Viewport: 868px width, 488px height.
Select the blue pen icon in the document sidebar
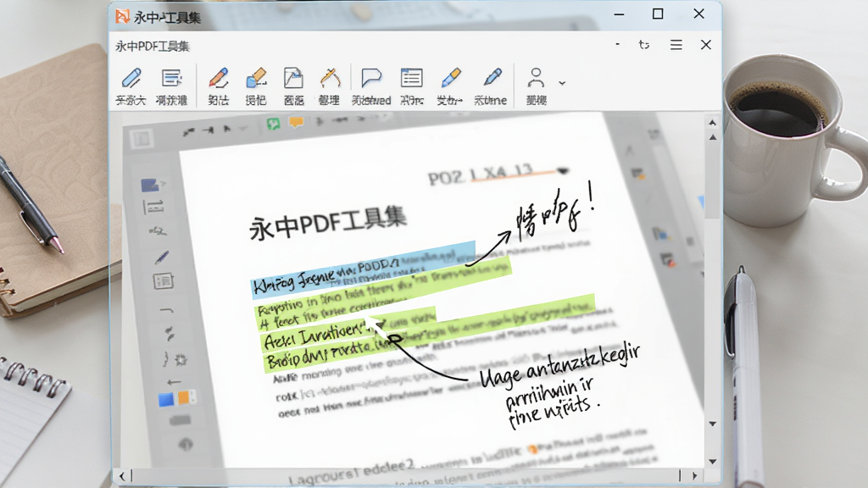pyautogui.click(x=162, y=258)
